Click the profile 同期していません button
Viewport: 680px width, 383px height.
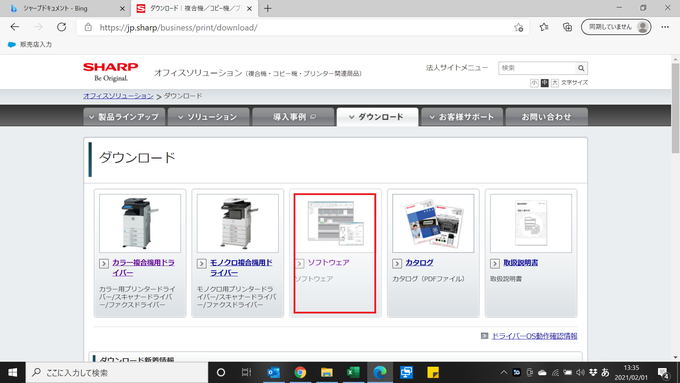click(x=616, y=27)
